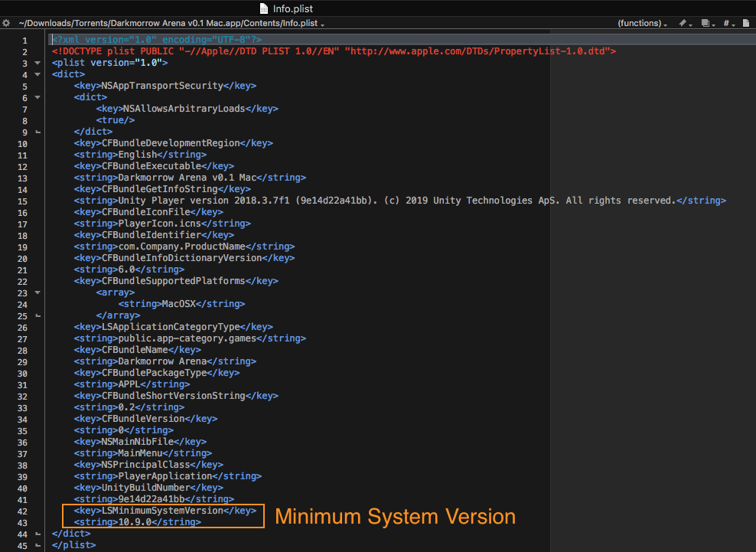The image size is (756, 552).
Task: Open the counterparts popup with stacked squares icon
Action: pyautogui.click(x=708, y=23)
